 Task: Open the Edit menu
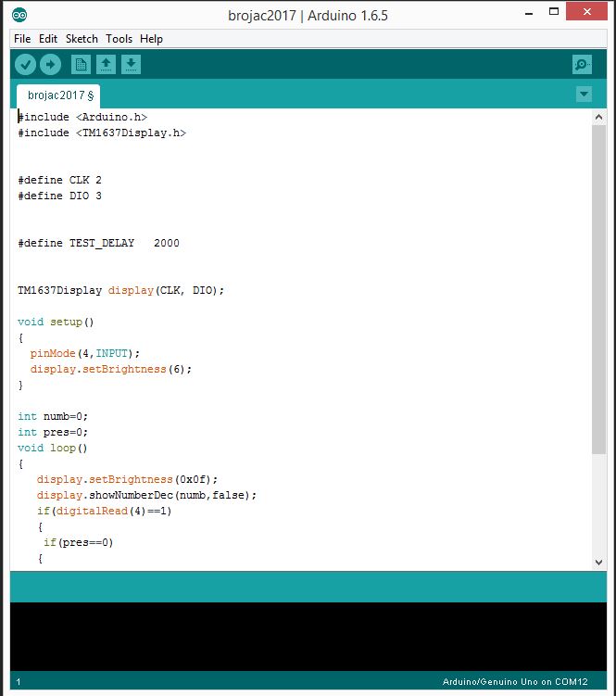pos(48,39)
